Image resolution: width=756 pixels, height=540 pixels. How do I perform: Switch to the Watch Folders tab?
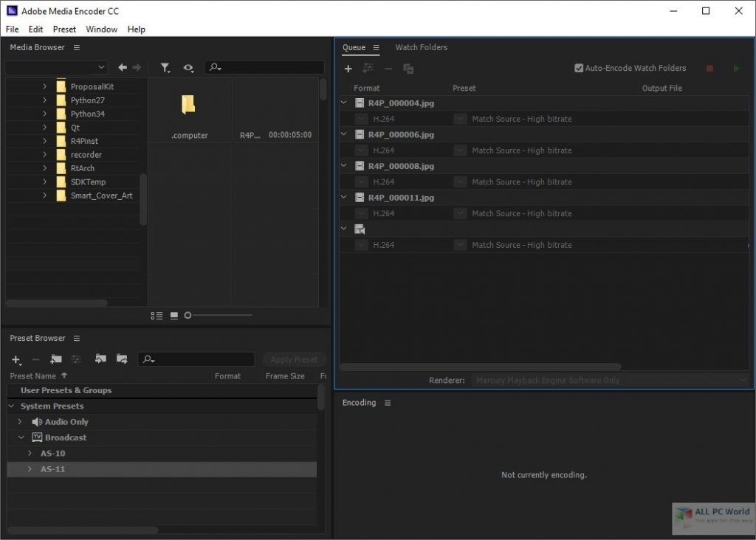tap(421, 47)
